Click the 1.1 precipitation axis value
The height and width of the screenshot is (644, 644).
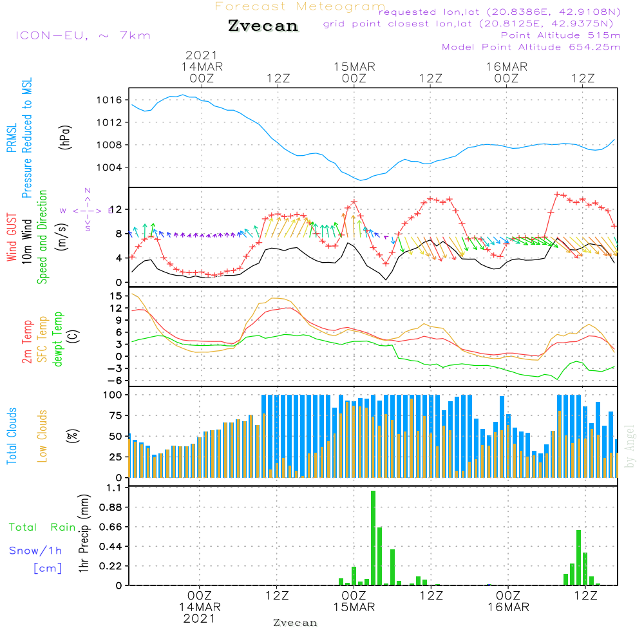pos(114,488)
